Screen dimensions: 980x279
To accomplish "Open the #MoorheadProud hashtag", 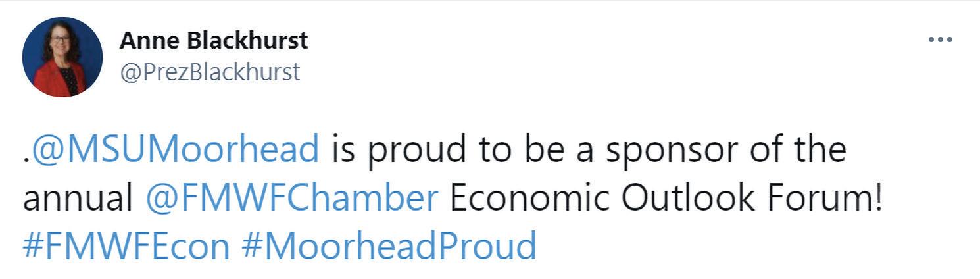I will [x=389, y=247].
